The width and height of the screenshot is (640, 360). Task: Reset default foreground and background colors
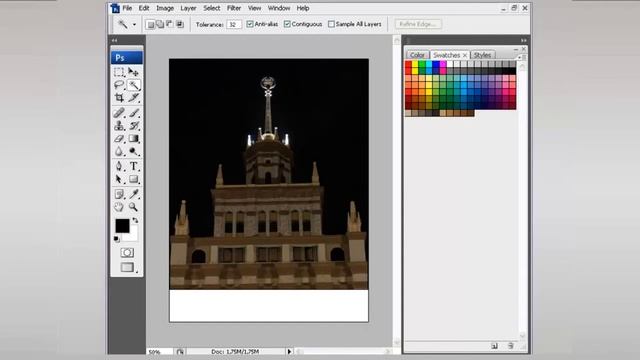click(x=117, y=239)
